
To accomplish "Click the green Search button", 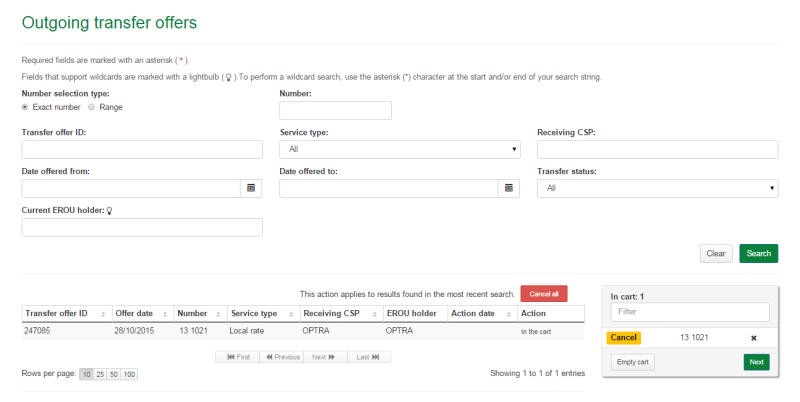I will coord(759,254).
